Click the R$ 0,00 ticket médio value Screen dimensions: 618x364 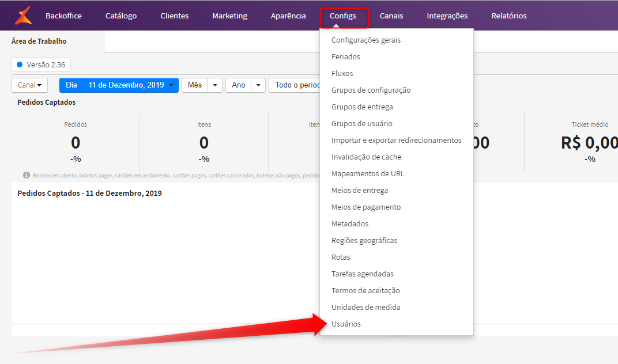pos(589,143)
